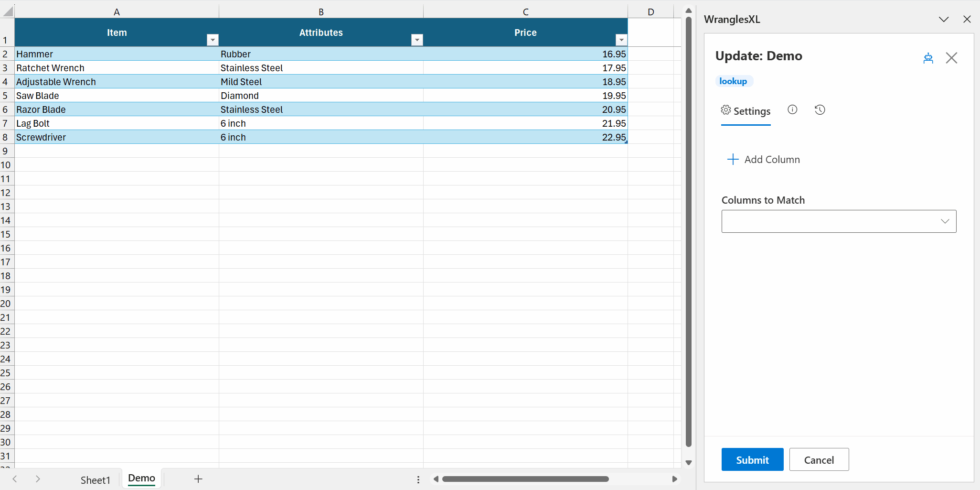This screenshot has height=490, width=980.
Task: Collapse the WranglesXL task pane menu chevron
Action: [943, 20]
